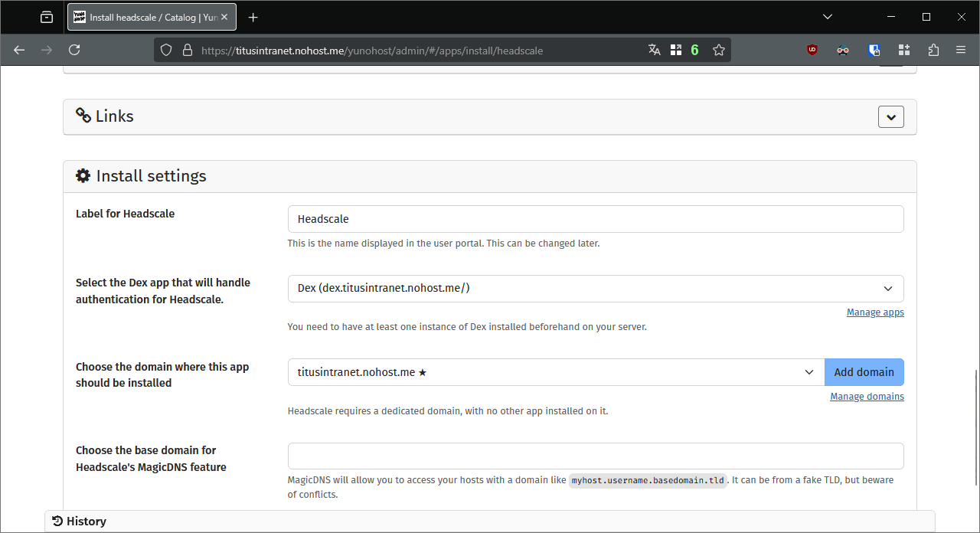The image size is (980, 533).
Task: Click the translate page icon
Action: (654, 50)
